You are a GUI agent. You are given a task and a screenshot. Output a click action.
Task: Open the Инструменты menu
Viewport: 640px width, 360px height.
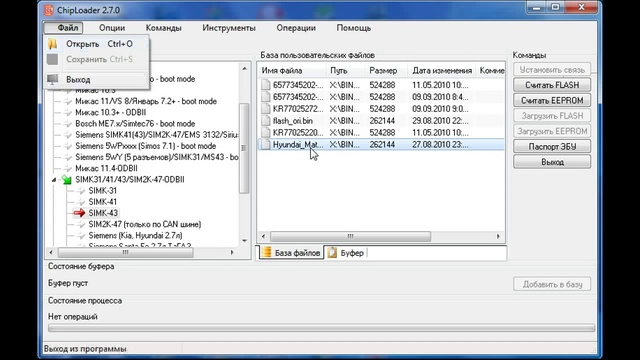[x=229, y=28]
